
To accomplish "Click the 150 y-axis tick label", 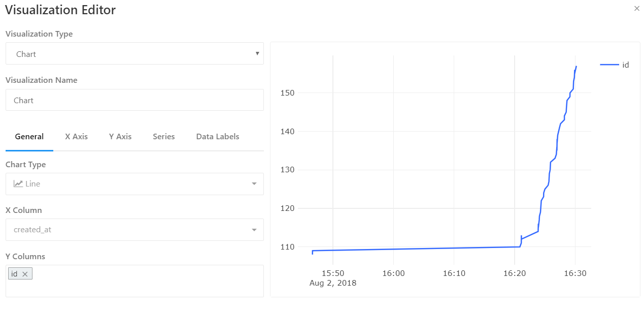I will click(287, 92).
